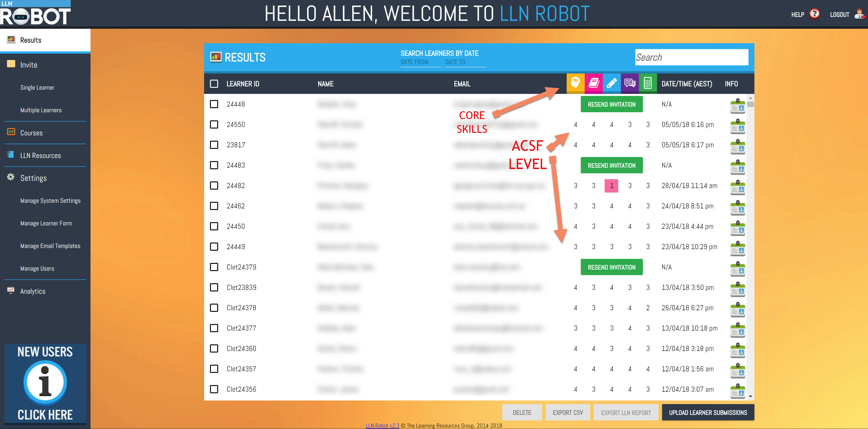Check the box for learner 23817
The height and width of the screenshot is (429, 868).
click(x=214, y=145)
